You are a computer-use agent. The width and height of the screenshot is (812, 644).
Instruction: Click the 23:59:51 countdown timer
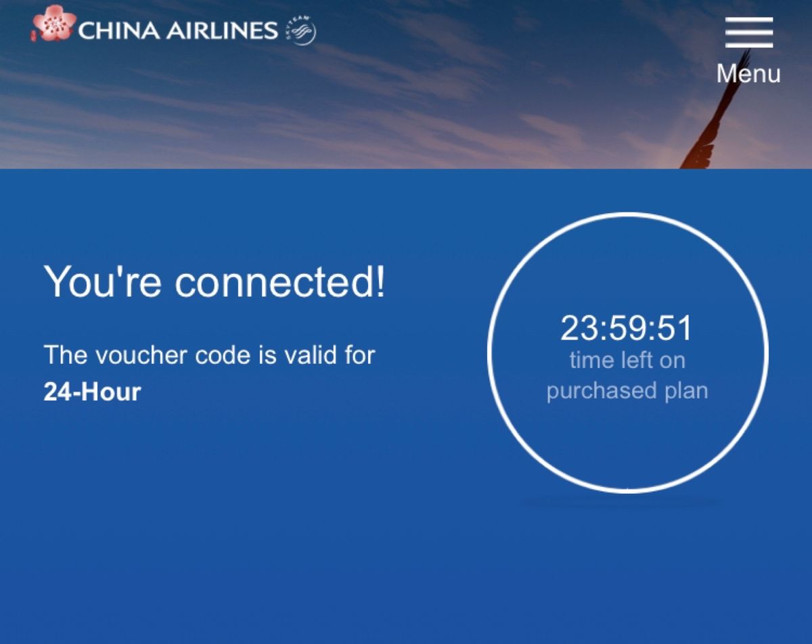[x=627, y=329]
